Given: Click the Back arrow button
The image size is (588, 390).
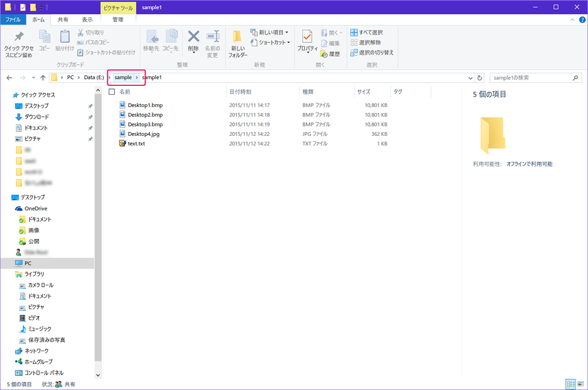Looking at the screenshot, I should tap(9, 78).
